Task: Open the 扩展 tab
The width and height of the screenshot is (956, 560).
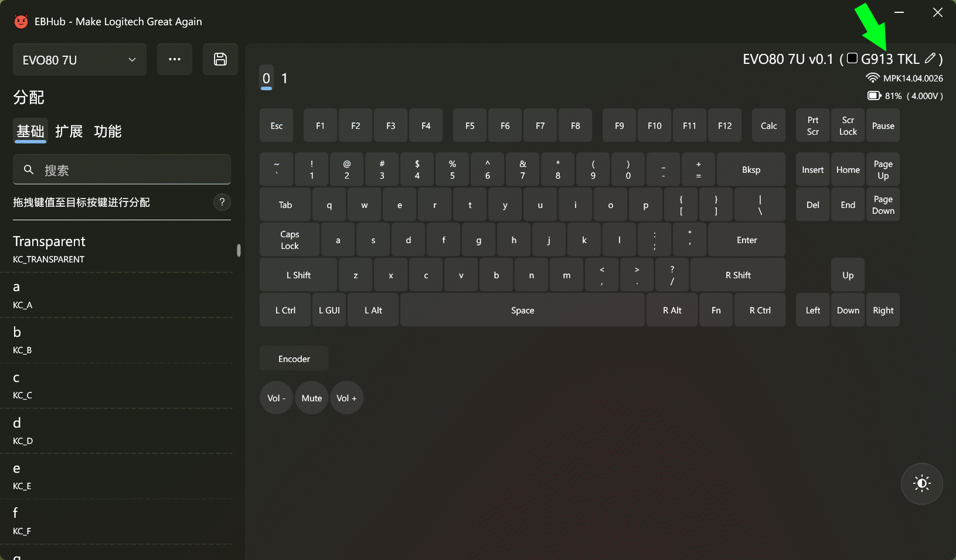Action: click(x=69, y=131)
